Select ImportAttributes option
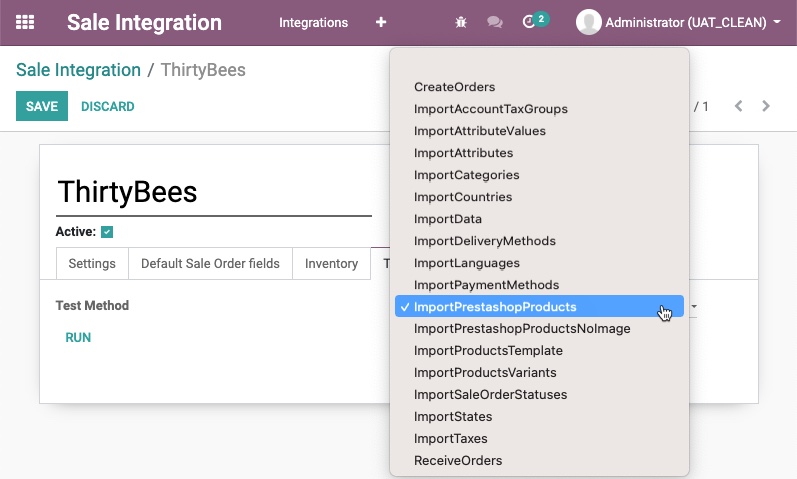This screenshot has height=479, width=797. click(539, 153)
